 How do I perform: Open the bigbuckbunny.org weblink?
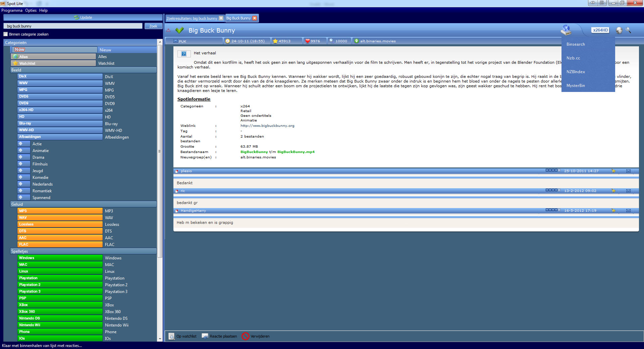pyautogui.click(x=267, y=126)
